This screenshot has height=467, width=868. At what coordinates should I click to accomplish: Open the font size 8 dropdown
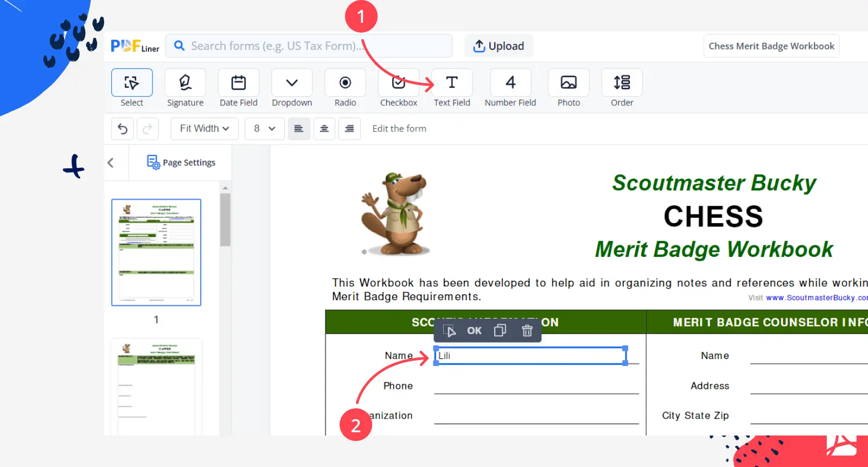265,129
